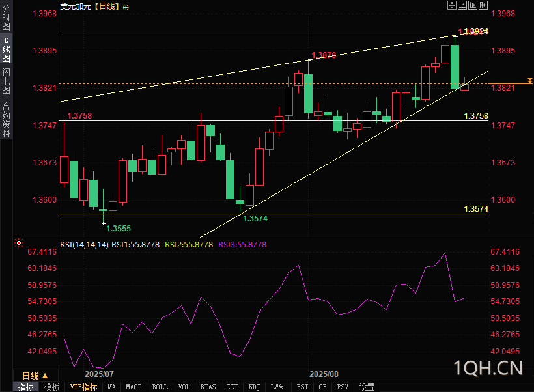534x392 pixels.
Task: Expand the 日线 period selector arrow
Action: pos(44,376)
